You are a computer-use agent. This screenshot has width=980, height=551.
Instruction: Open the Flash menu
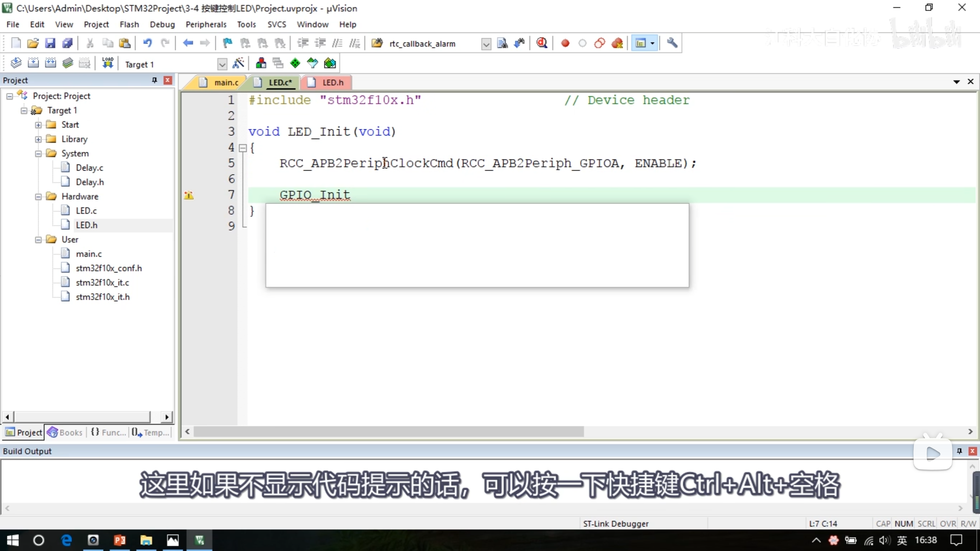[x=129, y=24]
